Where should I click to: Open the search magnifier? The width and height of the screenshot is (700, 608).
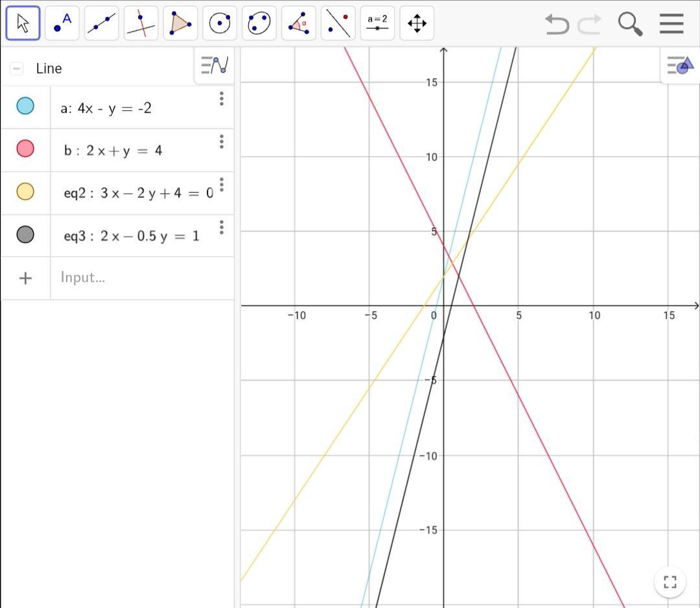click(x=630, y=24)
